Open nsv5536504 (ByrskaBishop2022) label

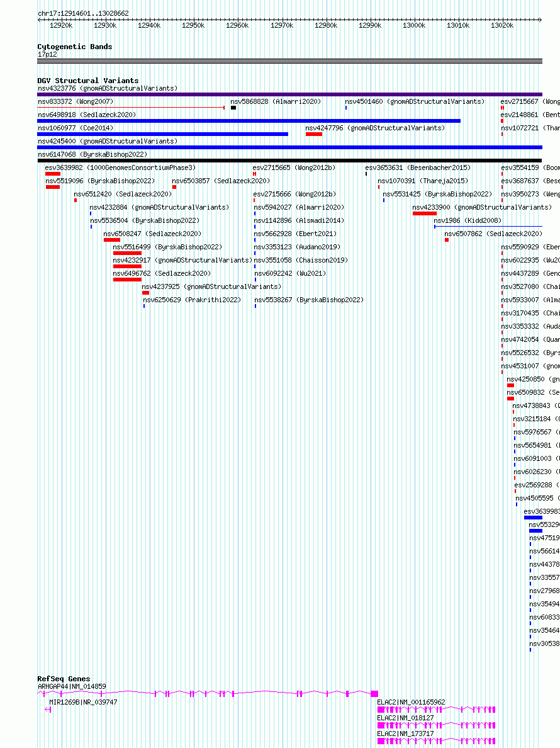tap(145, 221)
